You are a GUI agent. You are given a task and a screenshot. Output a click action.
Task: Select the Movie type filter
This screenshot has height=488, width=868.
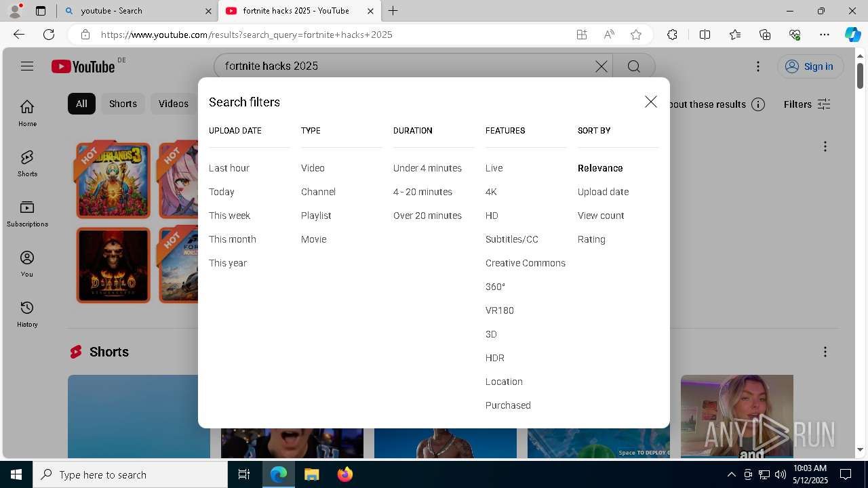pos(313,239)
